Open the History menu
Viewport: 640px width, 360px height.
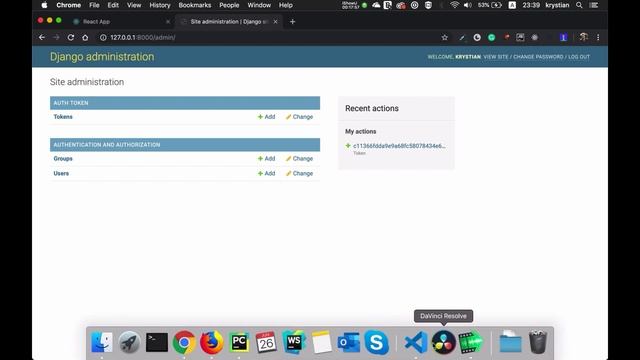pyautogui.click(x=160, y=5)
